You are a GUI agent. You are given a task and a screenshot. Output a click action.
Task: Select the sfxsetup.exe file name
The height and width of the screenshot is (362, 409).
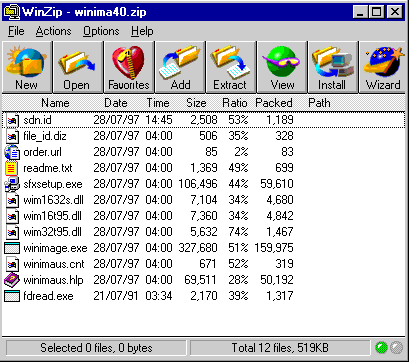pos(53,184)
